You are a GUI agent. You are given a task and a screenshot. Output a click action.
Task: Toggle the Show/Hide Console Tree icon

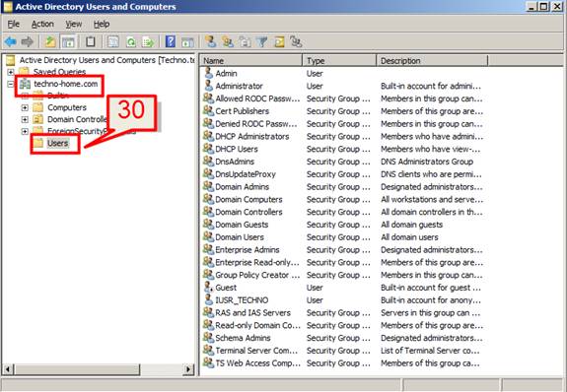pos(68,42)
